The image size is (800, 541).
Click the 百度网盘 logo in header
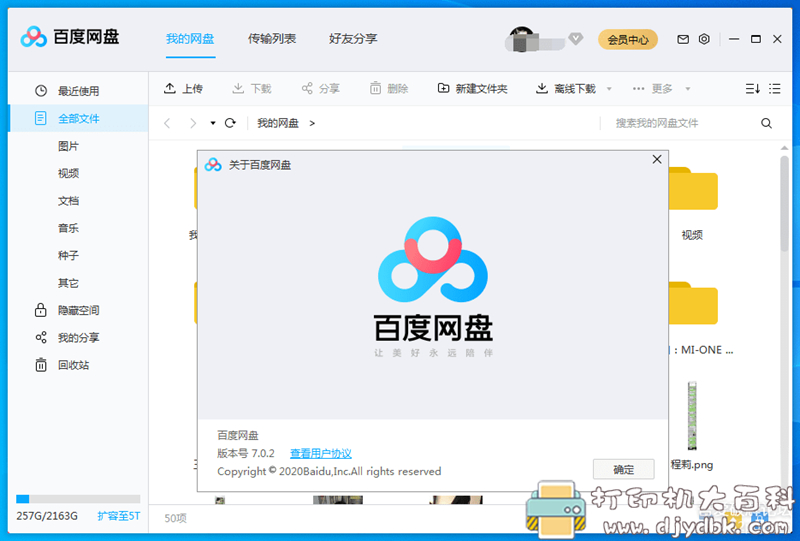point(70,37)
